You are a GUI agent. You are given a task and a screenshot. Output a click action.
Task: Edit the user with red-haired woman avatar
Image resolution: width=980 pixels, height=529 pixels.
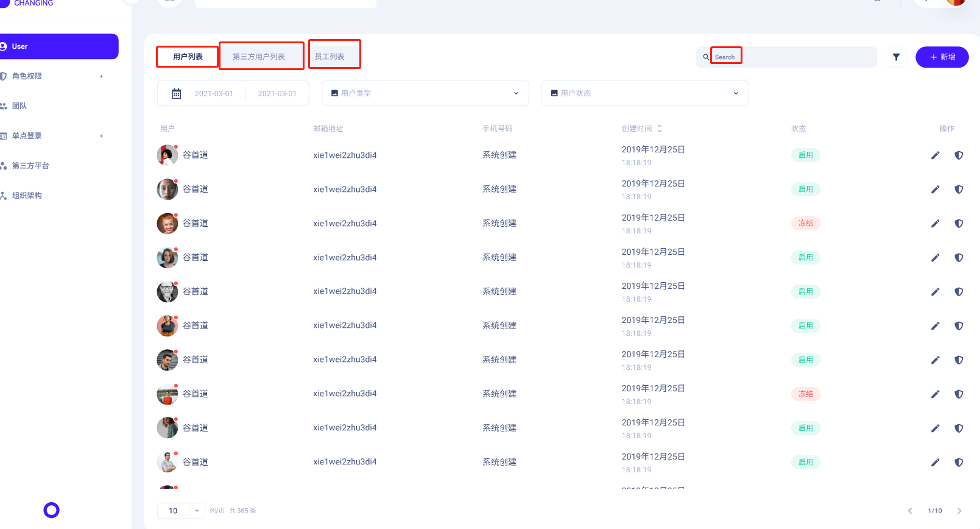(x=935, y=224)
